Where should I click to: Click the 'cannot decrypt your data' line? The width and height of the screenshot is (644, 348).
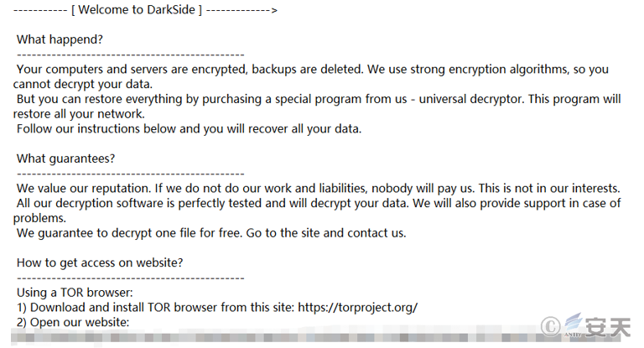tap(82, 84)
